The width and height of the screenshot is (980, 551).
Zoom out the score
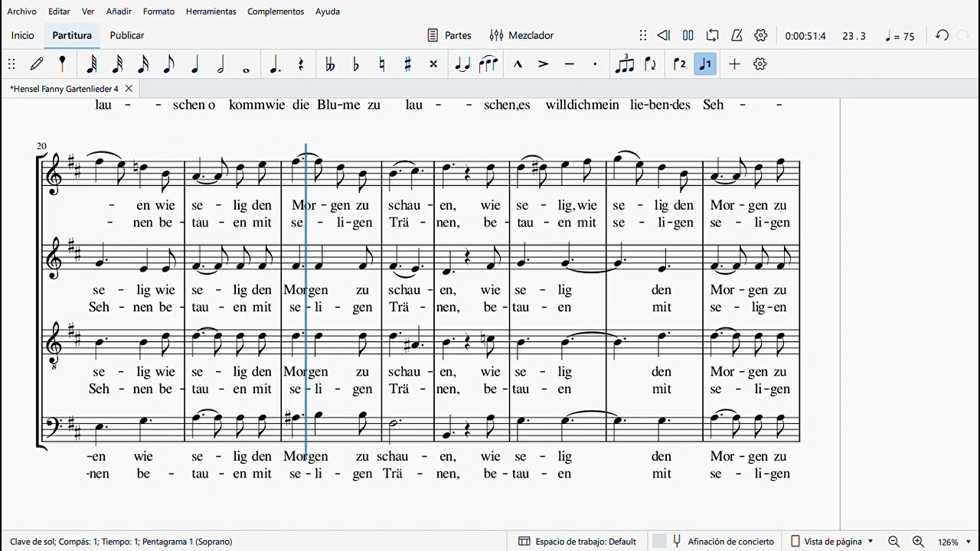pos(893,542)
